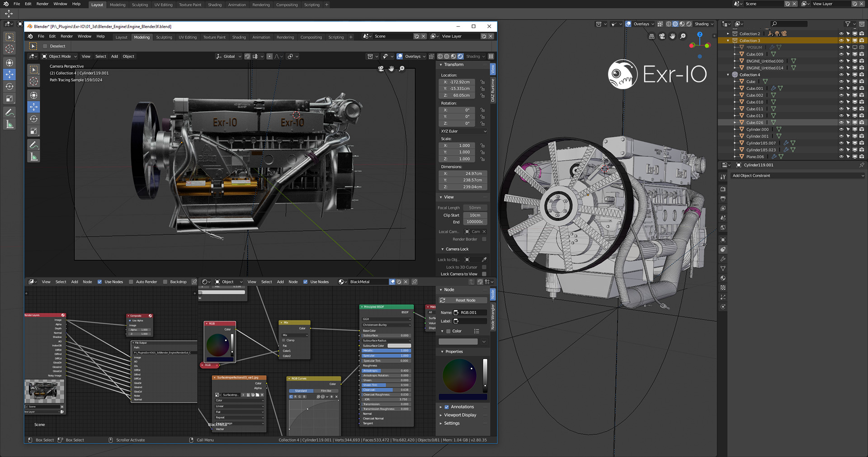Pick the 3D Cursor tool in front window toolbar
868x457 pixels.
pos(34,81)
